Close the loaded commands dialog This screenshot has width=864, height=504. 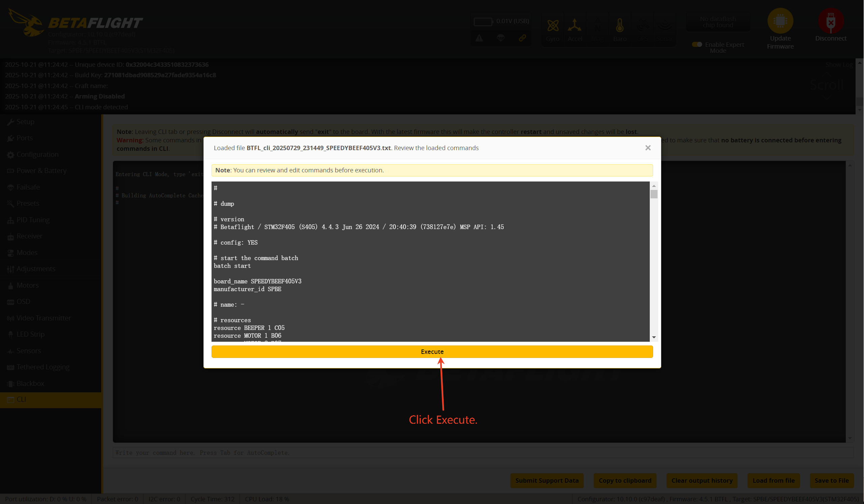[x=648, y=148]
